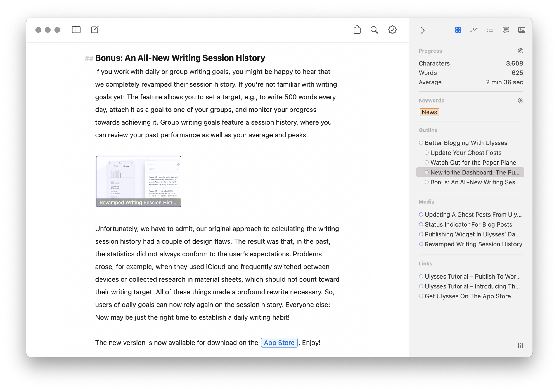
Task: Switch to the Notes comment tab
Action: 506,30
